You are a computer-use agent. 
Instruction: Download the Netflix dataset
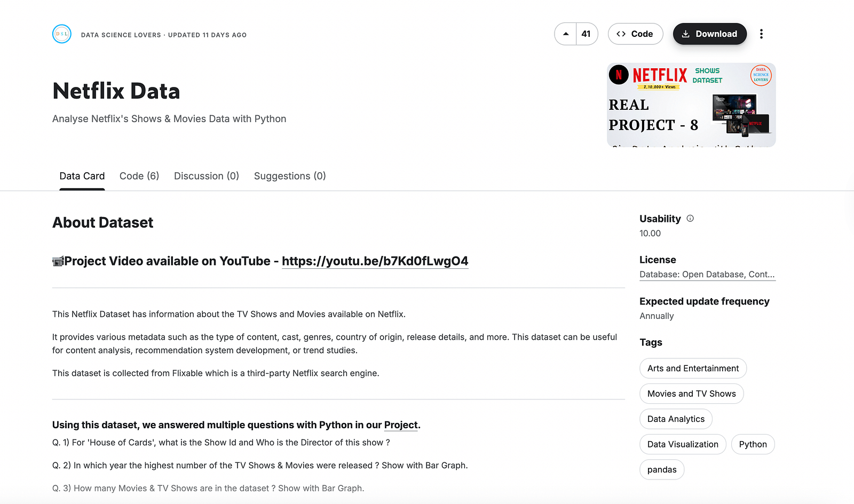[710, 34]
